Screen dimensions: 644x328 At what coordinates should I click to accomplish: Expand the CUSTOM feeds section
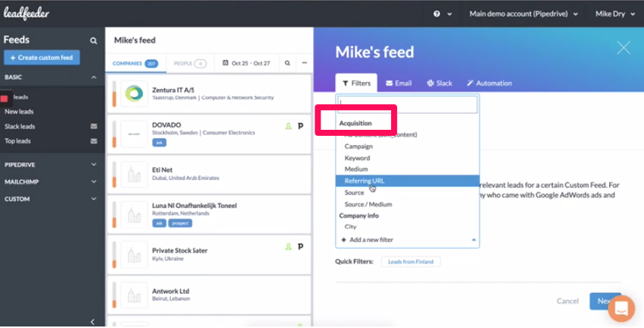point(93,199)
